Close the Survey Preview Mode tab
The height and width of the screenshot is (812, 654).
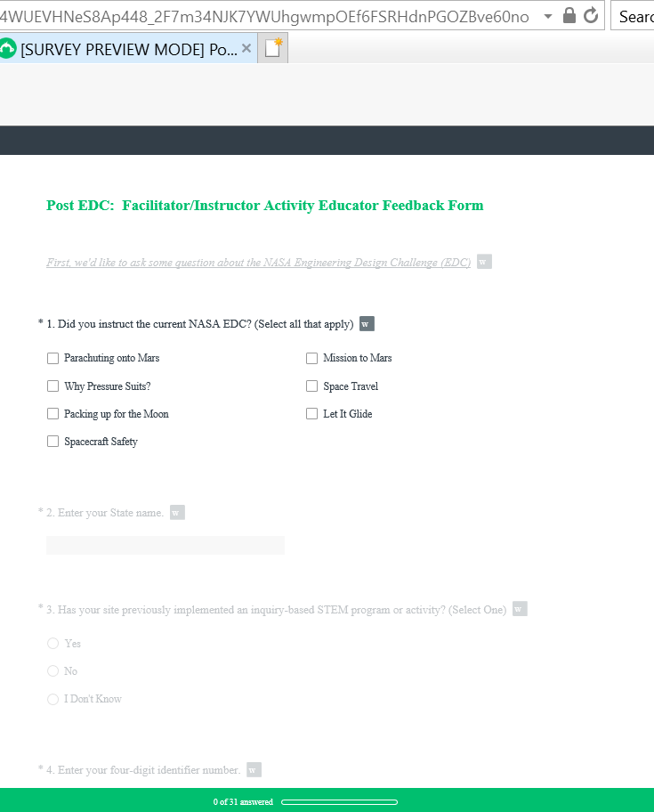tap(246, 48)
